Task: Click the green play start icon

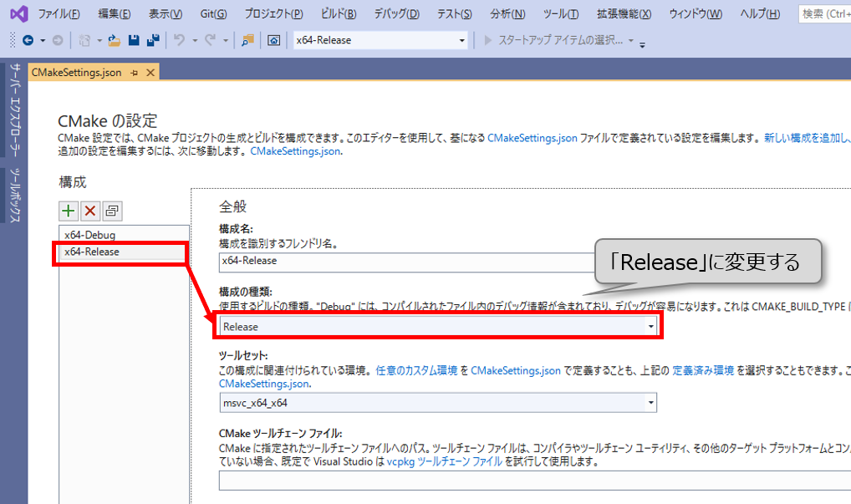Action: click(x=488, y=40)
